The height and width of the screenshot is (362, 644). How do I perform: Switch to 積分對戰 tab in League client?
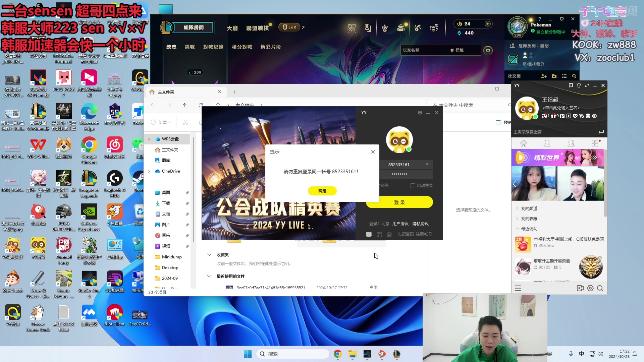coord(242,47)
